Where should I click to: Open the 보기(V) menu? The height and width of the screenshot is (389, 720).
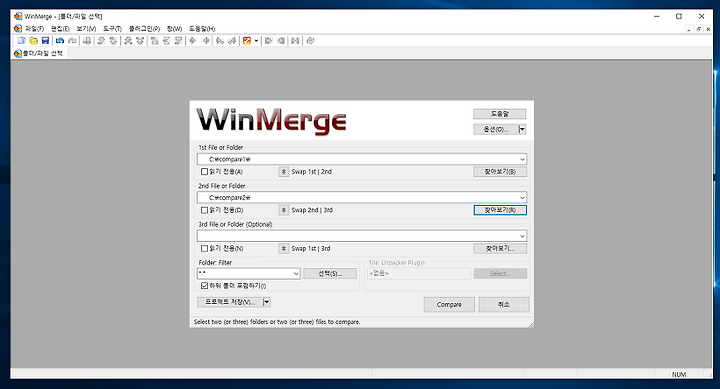click(x=86, y=28)
